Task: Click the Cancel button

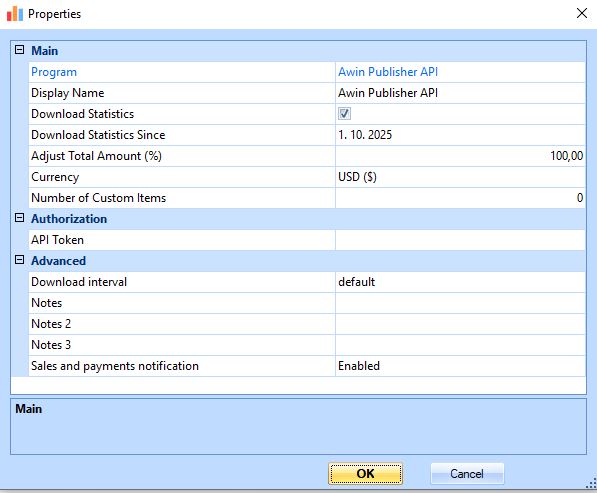Action: [x=467, y=474]
